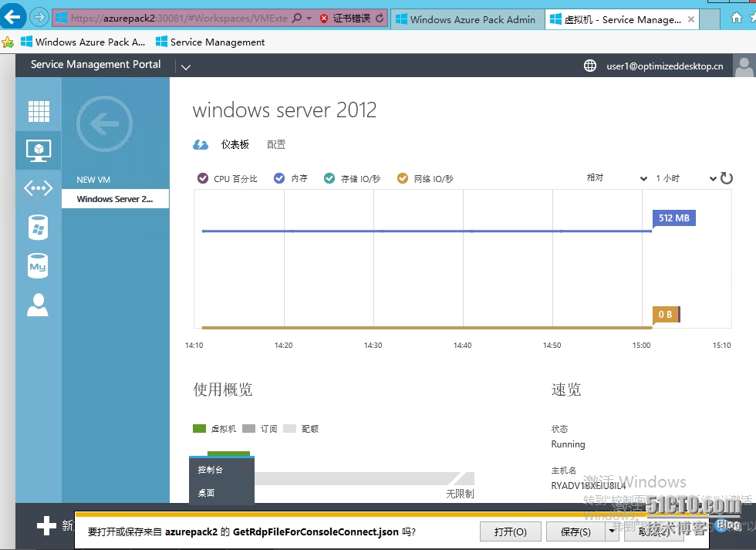The image size is (756, 550).
Task: Click the 14:30 time axis label
Action: (x=373, y=345)
